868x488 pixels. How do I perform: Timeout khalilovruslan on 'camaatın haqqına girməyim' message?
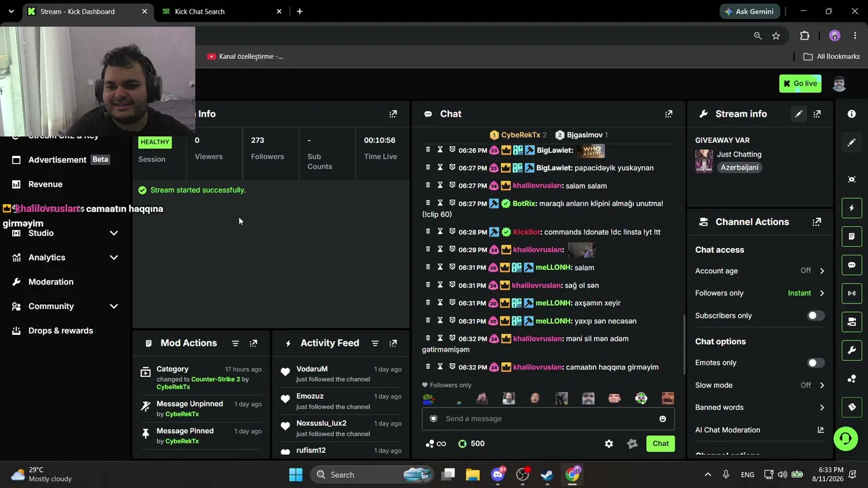click(x=440, y=367)
